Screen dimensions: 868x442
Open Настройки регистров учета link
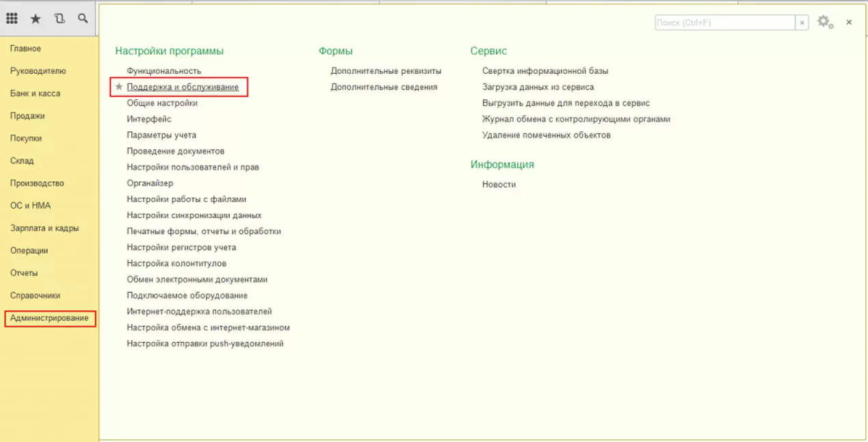pyautogui.click(x=181, y=248)
